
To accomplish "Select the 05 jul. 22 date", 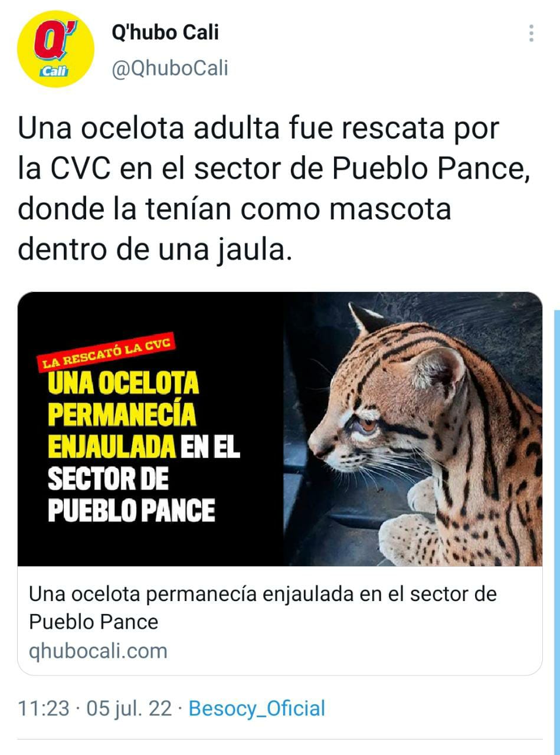I will click(x=129, y=708).
